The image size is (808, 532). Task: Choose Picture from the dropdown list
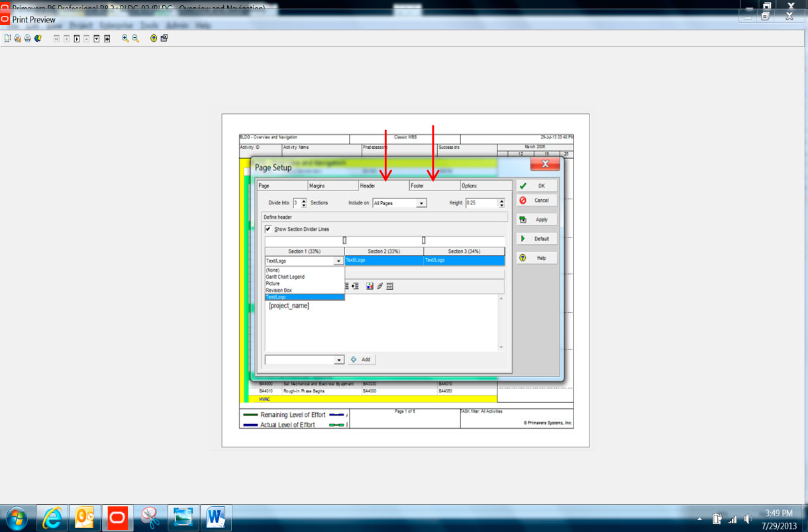[x=305, y=283]
